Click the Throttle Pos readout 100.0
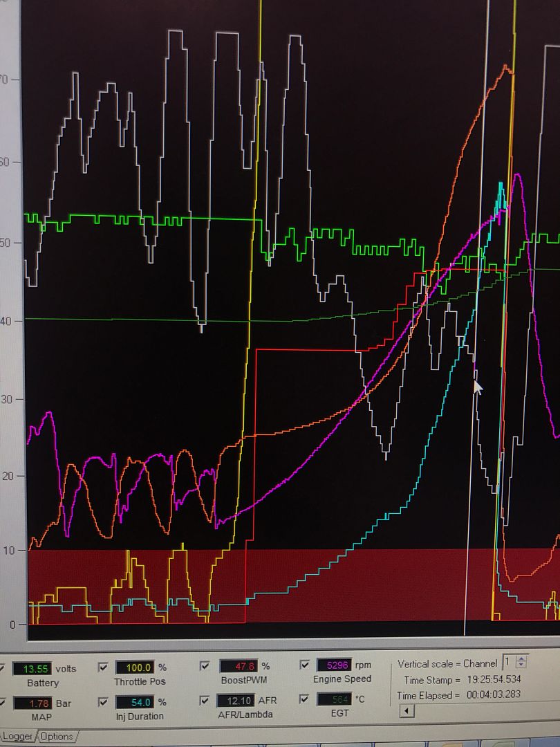This screenshot has width=560, height=747. [x=135, y=668]
